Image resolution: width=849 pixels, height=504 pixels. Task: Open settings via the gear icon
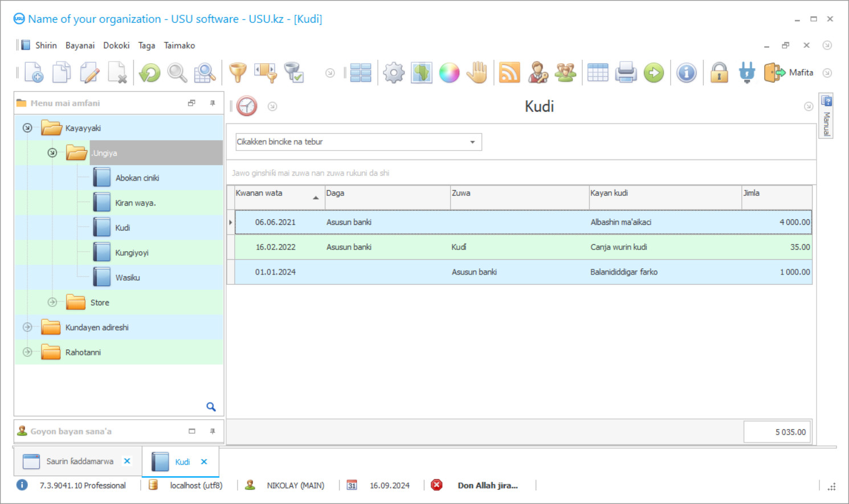[394, 73]
